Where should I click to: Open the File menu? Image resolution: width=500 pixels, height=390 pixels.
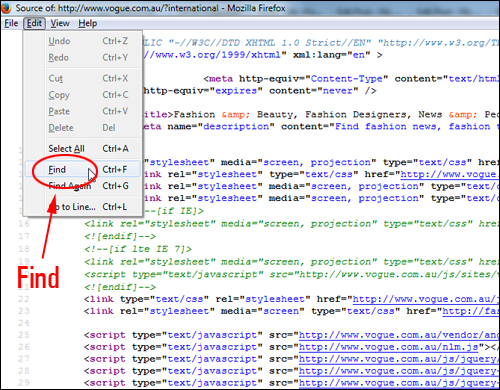(11, 23)
